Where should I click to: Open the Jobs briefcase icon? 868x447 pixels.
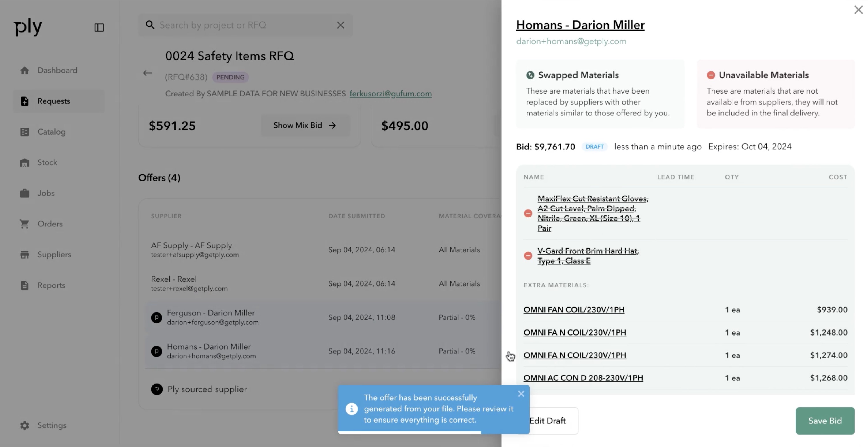[x=24, y=193]
